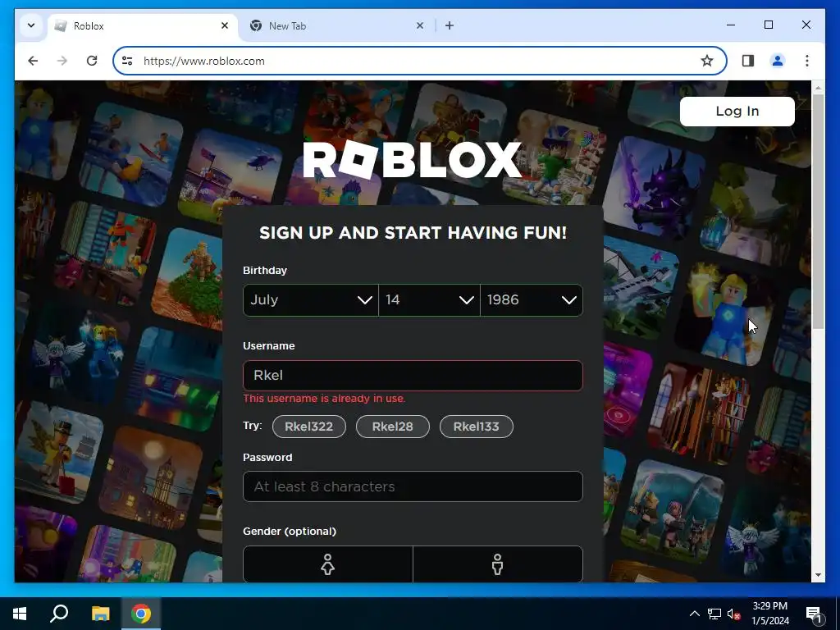
Task: Click the username already in use error text
Action: point(324,399)
